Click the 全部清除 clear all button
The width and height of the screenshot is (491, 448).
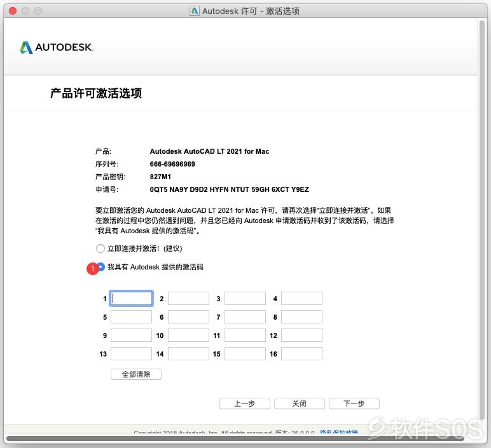[136, 374]
